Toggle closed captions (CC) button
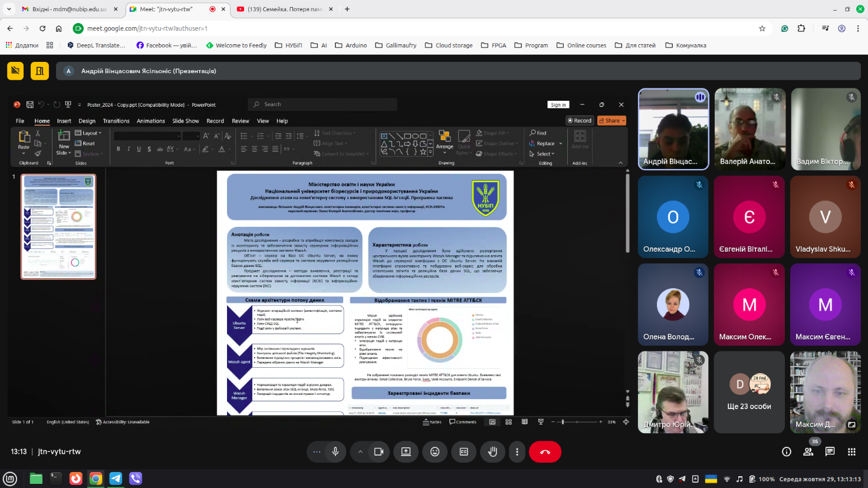Viewport: 868px width, 488px height. (464, 451)
